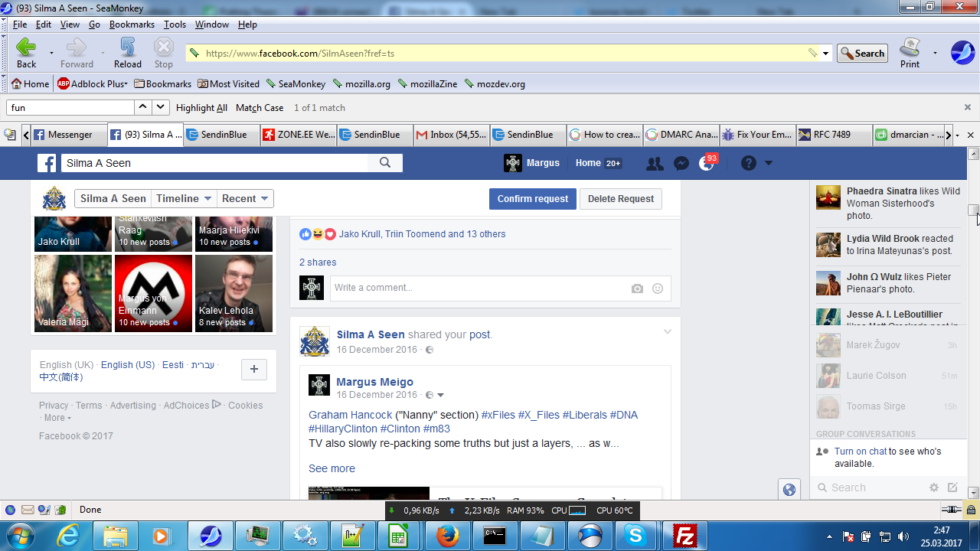Click See more on the post
The height and width of the screenshot is (551, 980).
pos(332,468)
